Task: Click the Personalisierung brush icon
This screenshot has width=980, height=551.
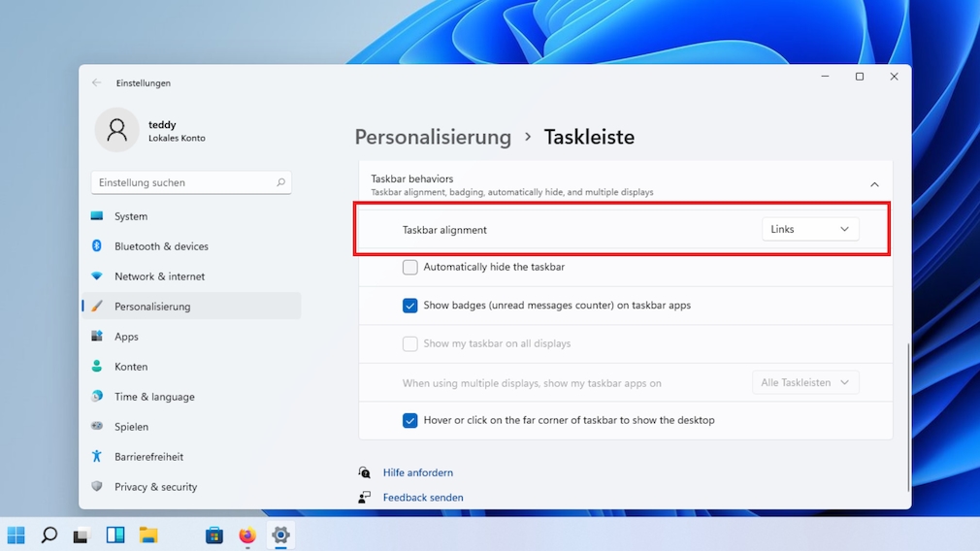Action: [97, 306]
